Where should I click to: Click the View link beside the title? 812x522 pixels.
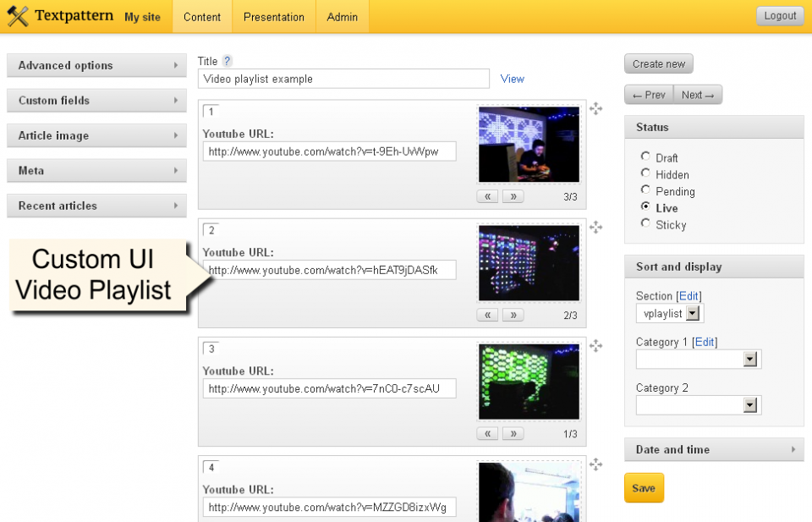pyautogui.click(x=512, y=78)
